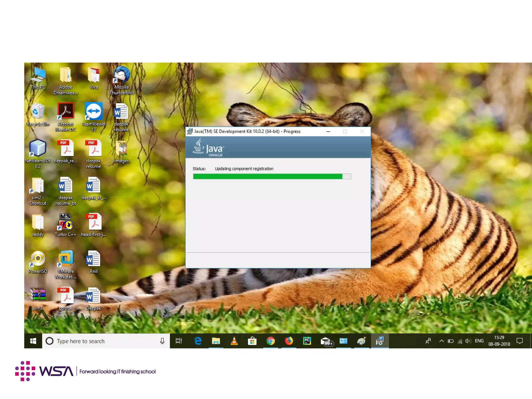Open the Adobe Dreamweaver folder icon

pyautogui.click(x=65, y=81)
